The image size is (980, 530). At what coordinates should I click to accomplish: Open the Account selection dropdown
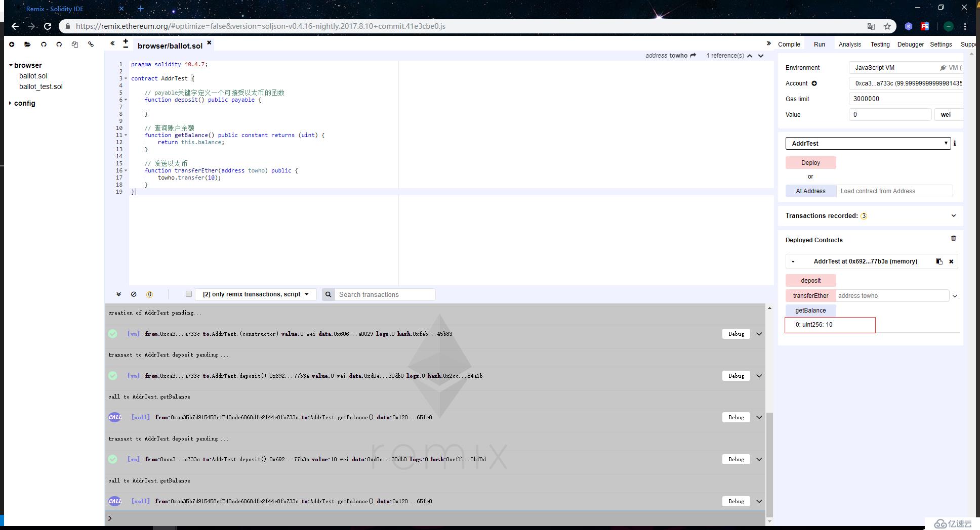point(906,83)
